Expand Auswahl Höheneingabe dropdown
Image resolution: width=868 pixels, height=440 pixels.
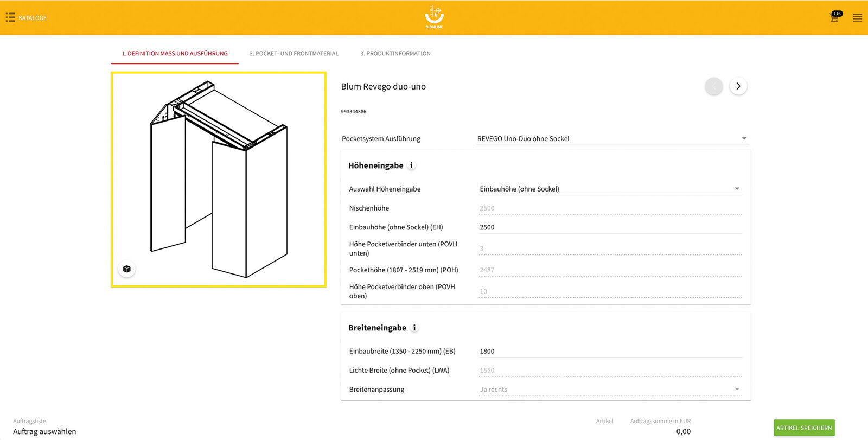(x=610, y=189)
